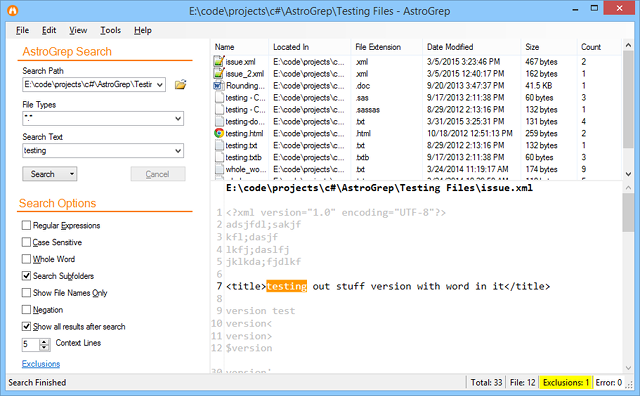The width and height of the screenshot is (640, 396).
Task: Select the issue.xml row name
Action: [240, 62]
